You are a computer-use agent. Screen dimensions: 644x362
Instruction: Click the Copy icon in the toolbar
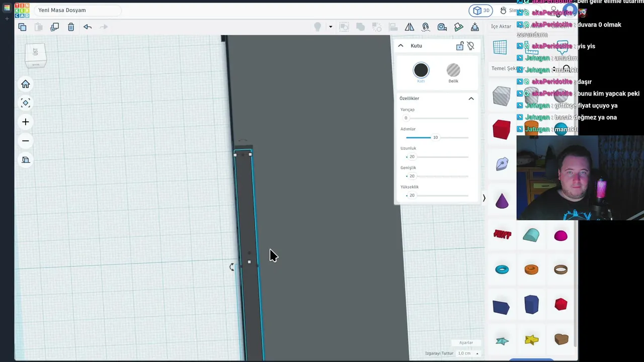point(22,27)
